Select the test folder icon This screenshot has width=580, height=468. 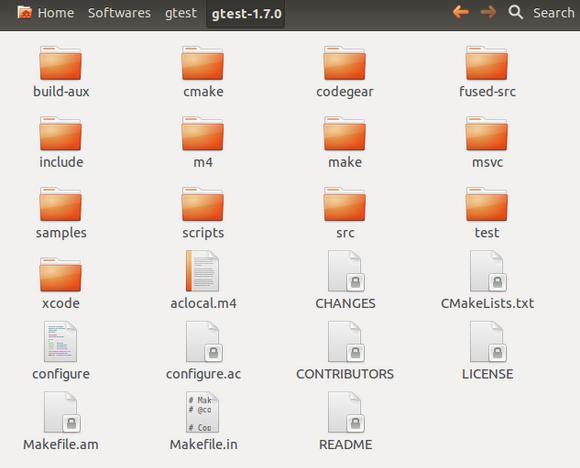pyautogui.click(x=487, y=204)
